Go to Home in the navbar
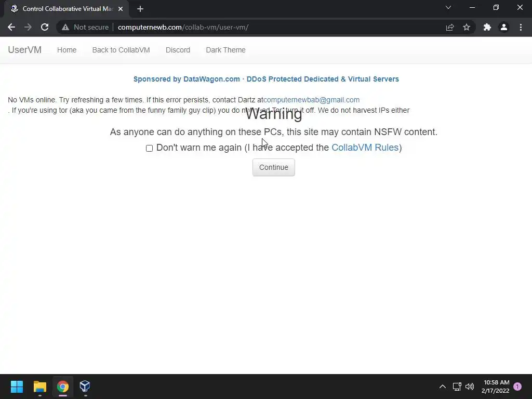 [x=67, y=50]
